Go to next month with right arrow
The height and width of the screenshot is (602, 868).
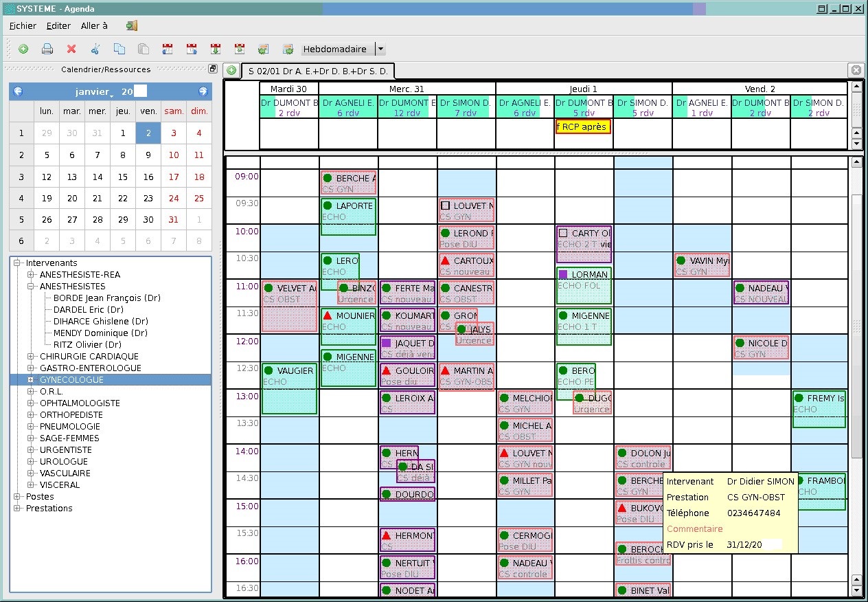click(x=203, y=91)
